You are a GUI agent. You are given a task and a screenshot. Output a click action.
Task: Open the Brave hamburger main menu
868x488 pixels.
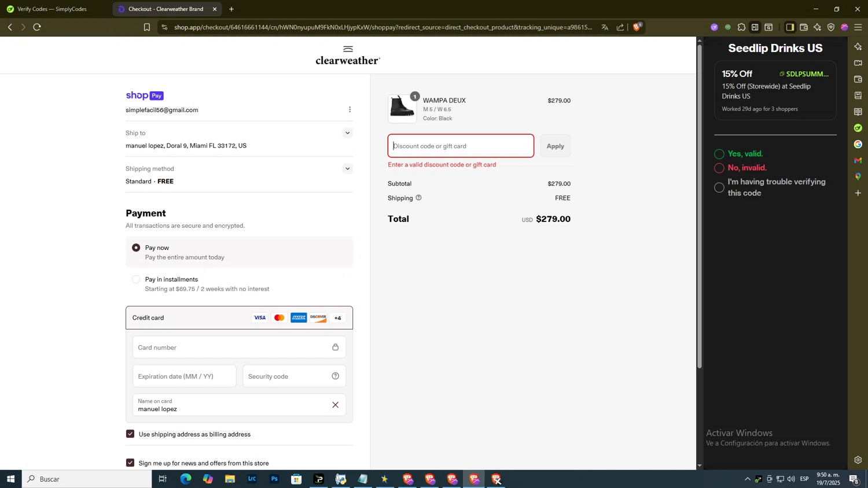click(858, 27)
